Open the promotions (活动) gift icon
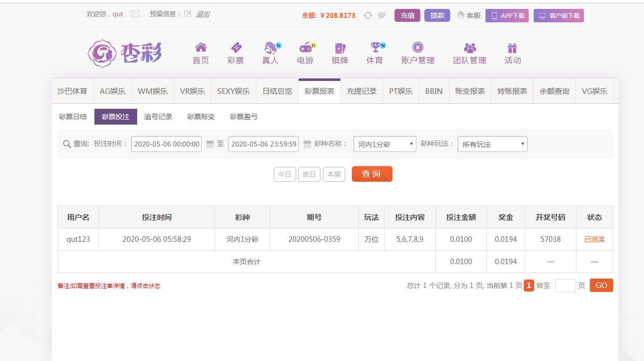This screenshot has height=361, width=644. click(512, 48)
